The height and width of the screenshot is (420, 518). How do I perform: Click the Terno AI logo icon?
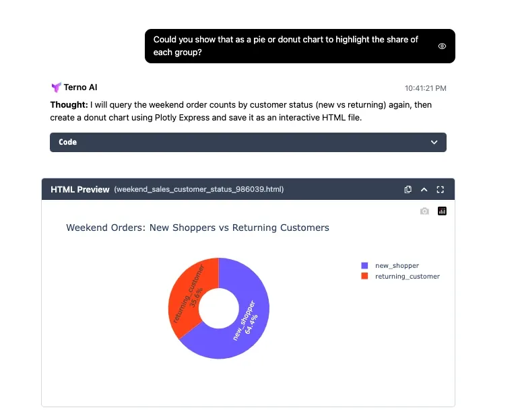tap(56, 87)
